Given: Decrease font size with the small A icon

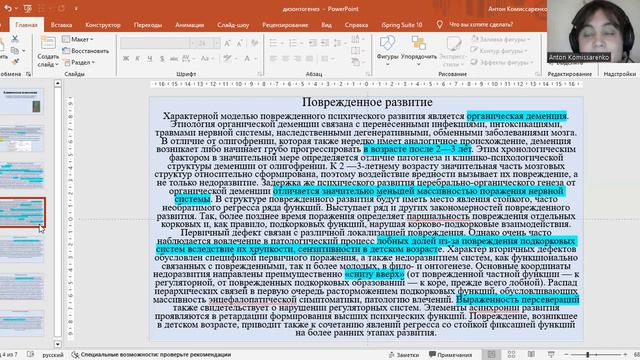Looking at the screenshot, I should (x=240, y=43).
